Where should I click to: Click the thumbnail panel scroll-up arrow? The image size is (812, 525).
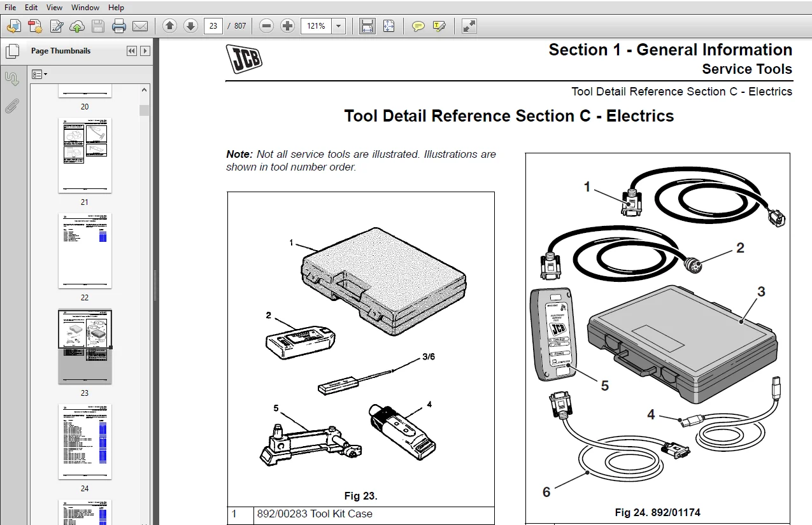tap(145, 90)
